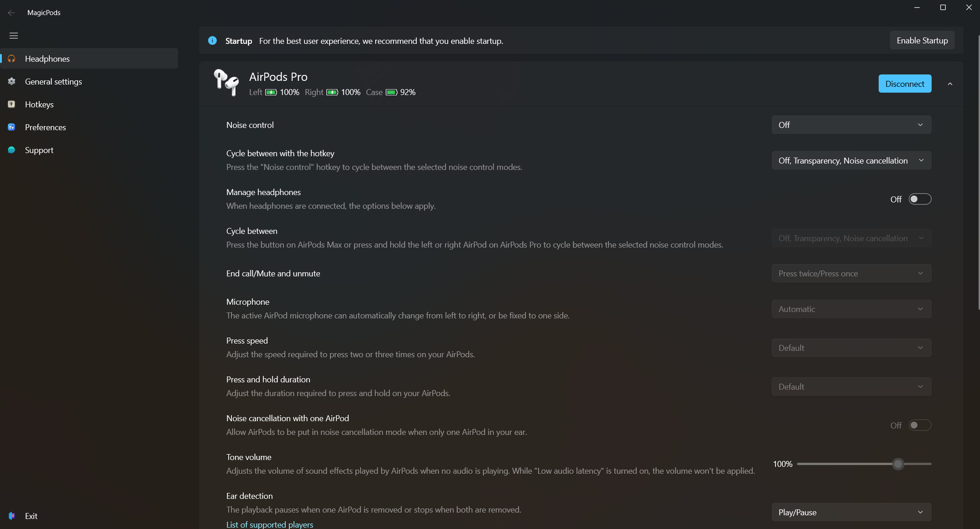Click the Support chat icon
Screen dimensions: 980x529
12,150
